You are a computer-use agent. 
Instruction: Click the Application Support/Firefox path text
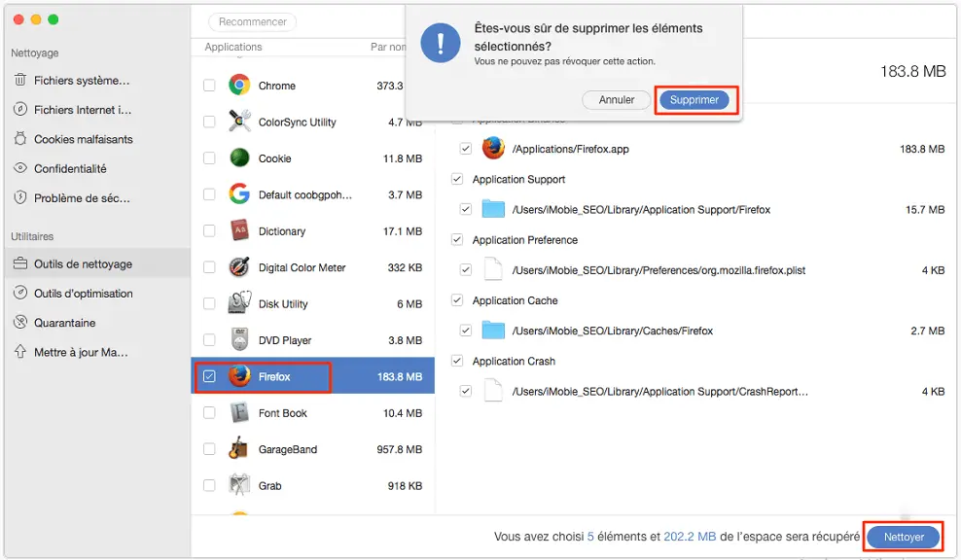[641, 210]
